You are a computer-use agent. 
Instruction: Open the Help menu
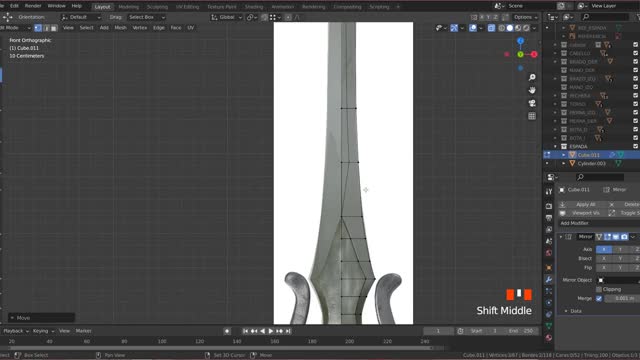coord(77,6)
